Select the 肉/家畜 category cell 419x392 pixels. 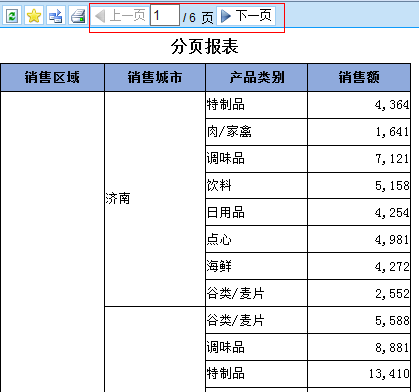pos(256,132)
